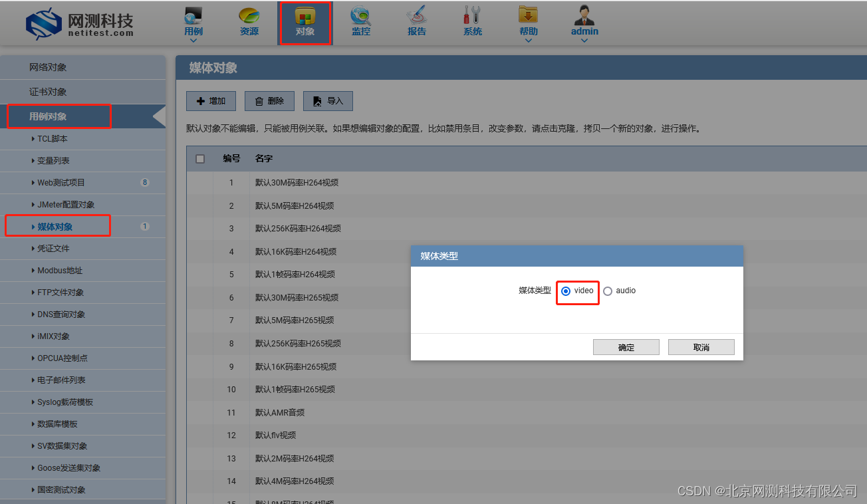The width and height of the screenshot is (867, 504).
Task: Open the 监控 monitoring icon
Action: coord(361,15)
